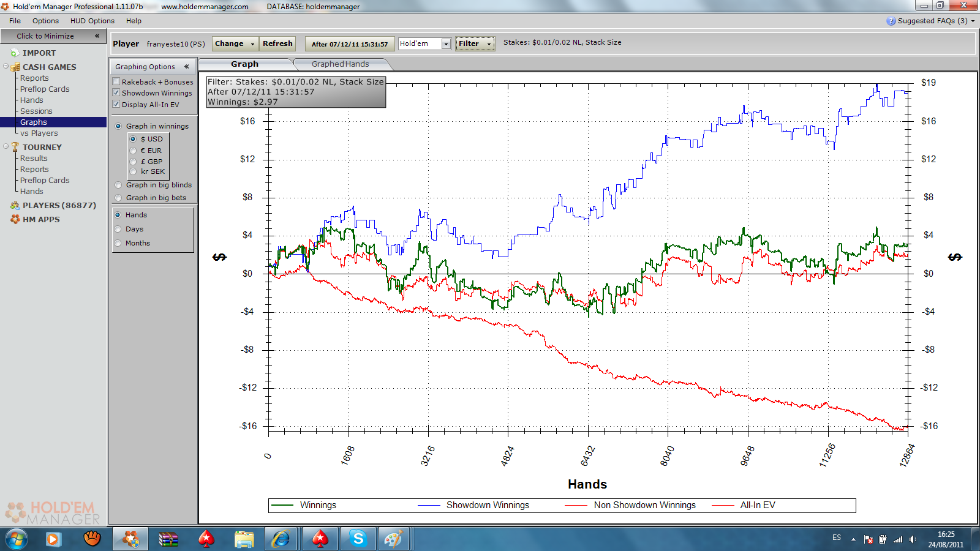Open Sessions under Cash Games
The width and height of the screenshot is (980, 551).
pos(36,111)
